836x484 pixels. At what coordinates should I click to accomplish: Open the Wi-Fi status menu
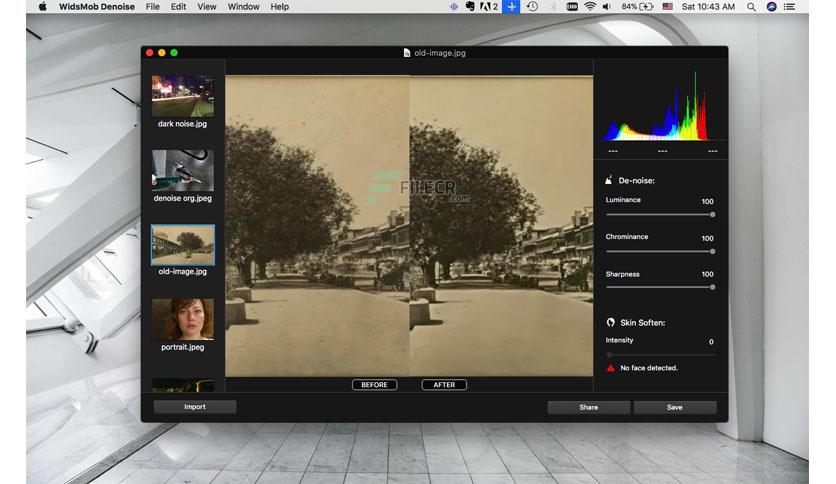[x=590, y=6]
